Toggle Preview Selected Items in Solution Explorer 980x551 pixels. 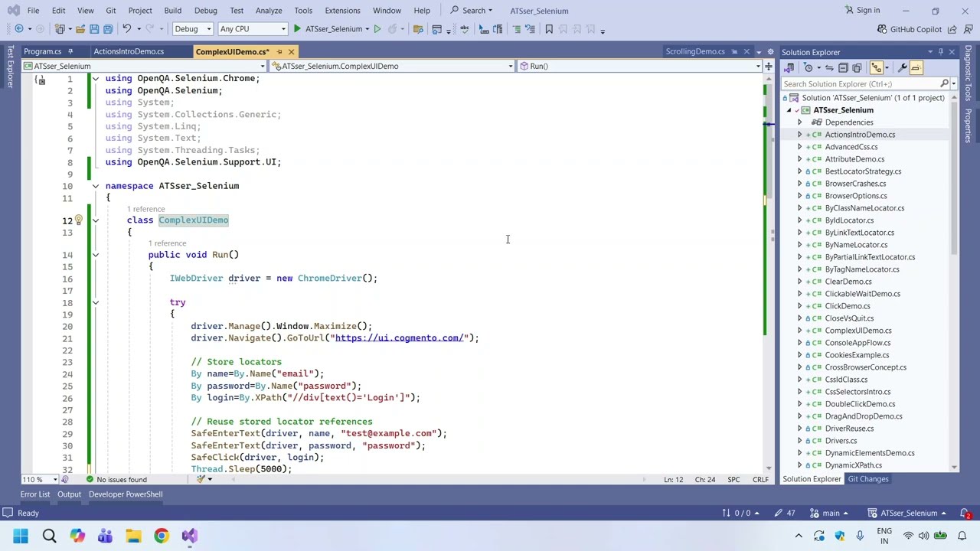point(916,67)
